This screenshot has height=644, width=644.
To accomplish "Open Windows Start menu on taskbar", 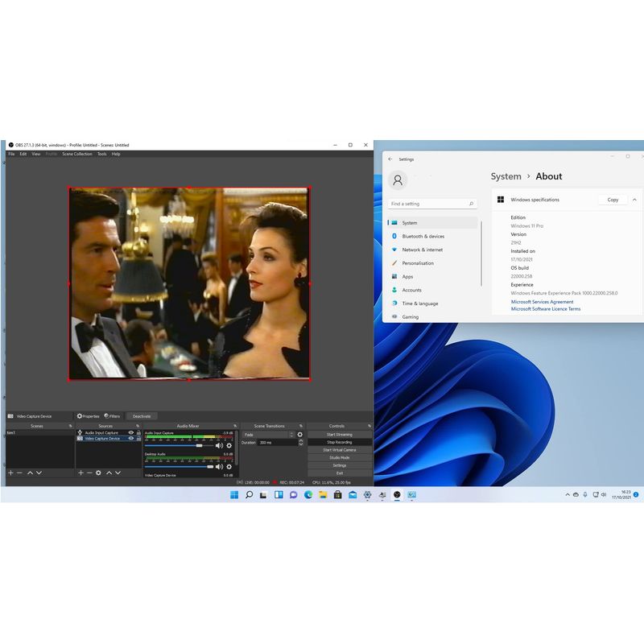I will click(234, 494).
